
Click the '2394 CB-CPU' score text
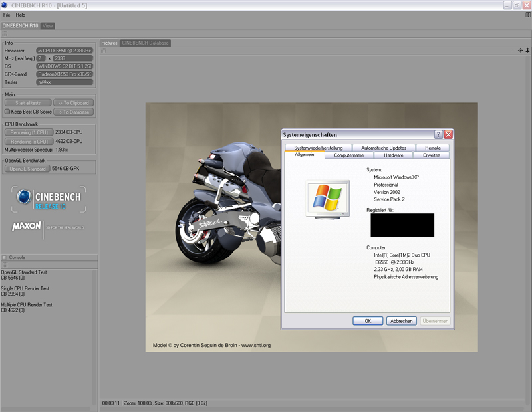69,132
